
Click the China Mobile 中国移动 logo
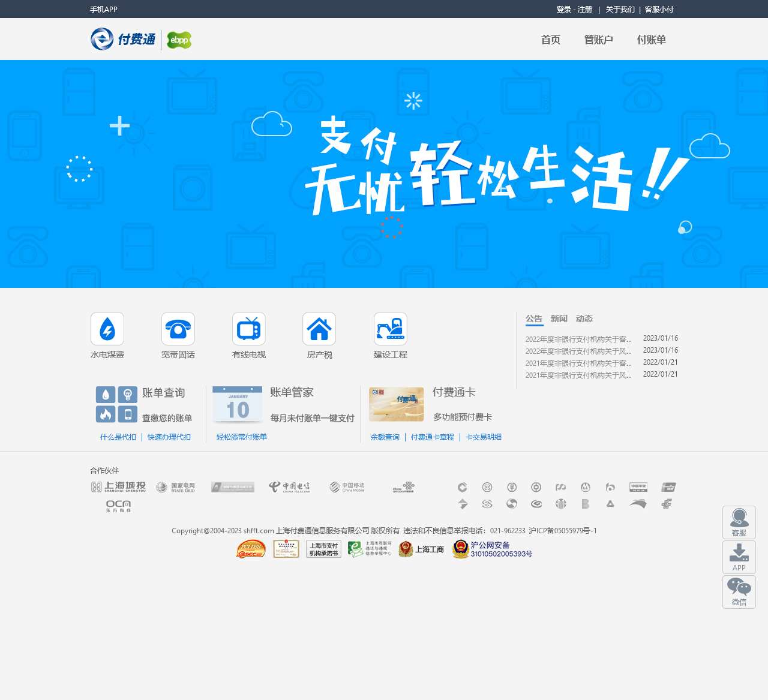click(347, 487)
